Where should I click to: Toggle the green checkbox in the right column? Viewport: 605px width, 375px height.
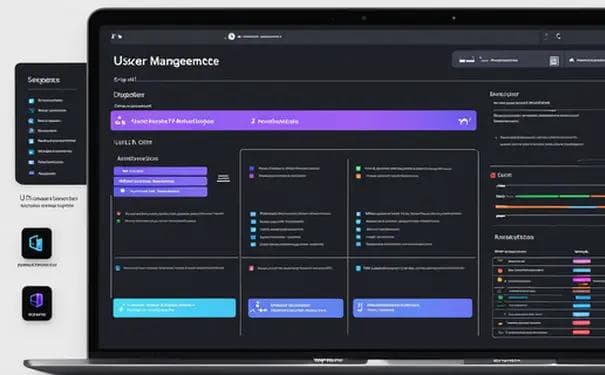(358, 169)
